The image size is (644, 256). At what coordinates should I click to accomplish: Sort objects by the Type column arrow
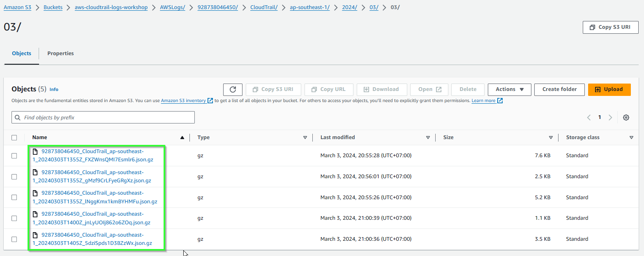click(305, 137)
